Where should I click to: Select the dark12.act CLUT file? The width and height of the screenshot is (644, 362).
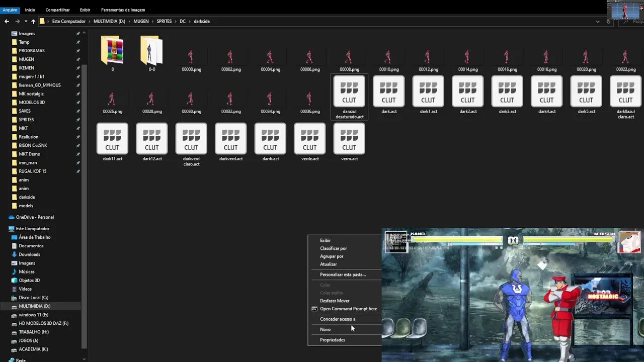point(152,142)
